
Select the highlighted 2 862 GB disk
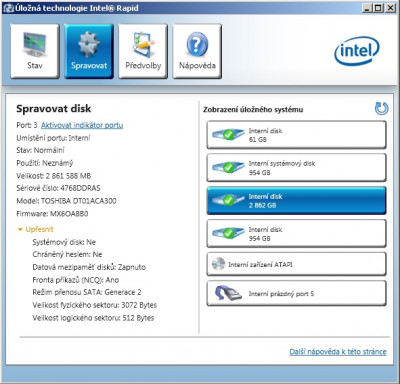point(296,201)
